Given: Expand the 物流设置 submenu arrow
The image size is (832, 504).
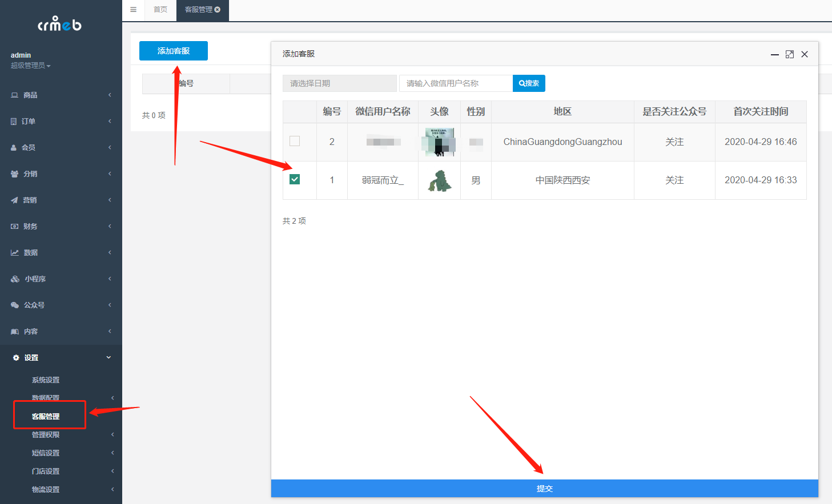Looking at the screenshot, I should [x=112, y=490].
